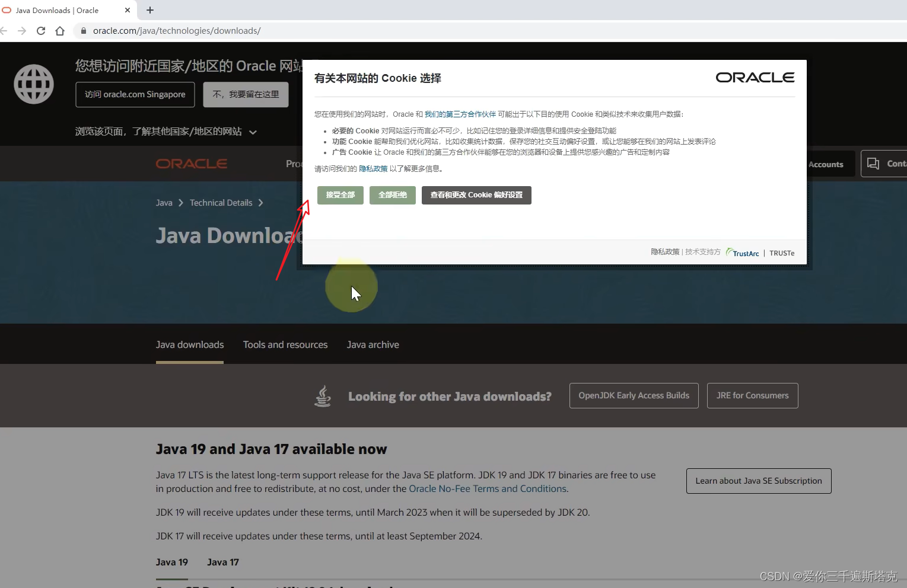
Task: Click the Java coffee cup icon
Action: coord(323,396)
